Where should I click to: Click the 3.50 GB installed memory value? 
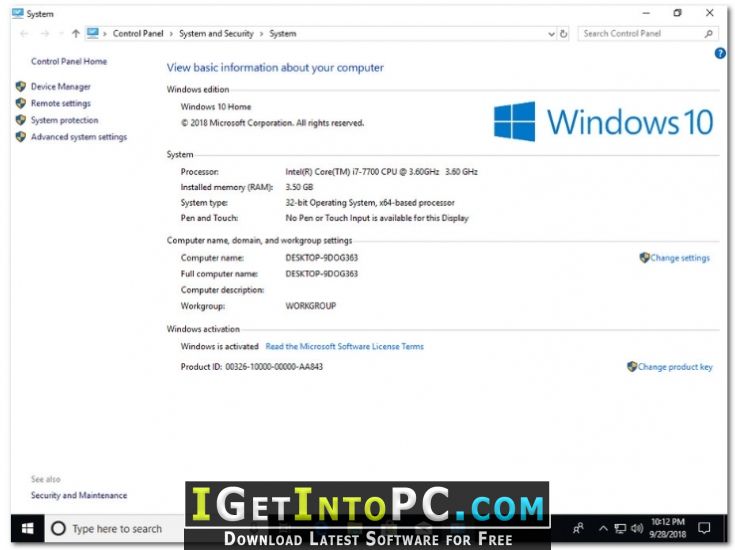tap(299, 187)
